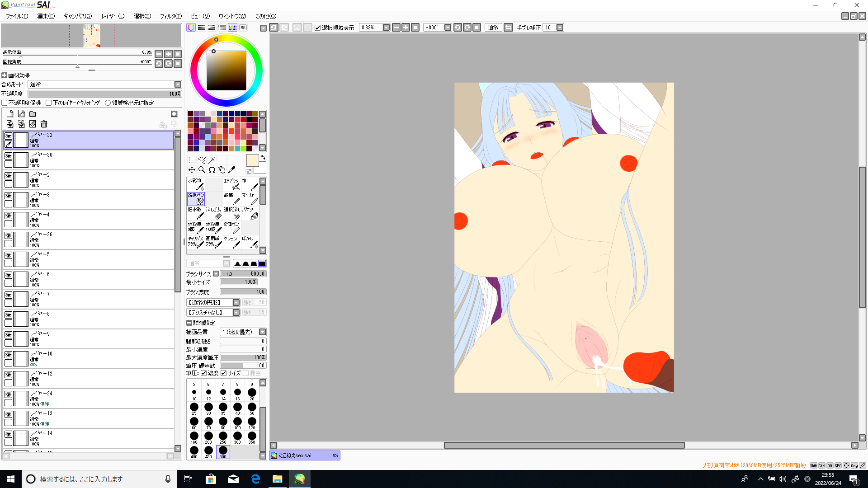The height and width of the screenshot is (488, 868).
Task: Show the swatches palette panel
Action: tap(232, 28)
